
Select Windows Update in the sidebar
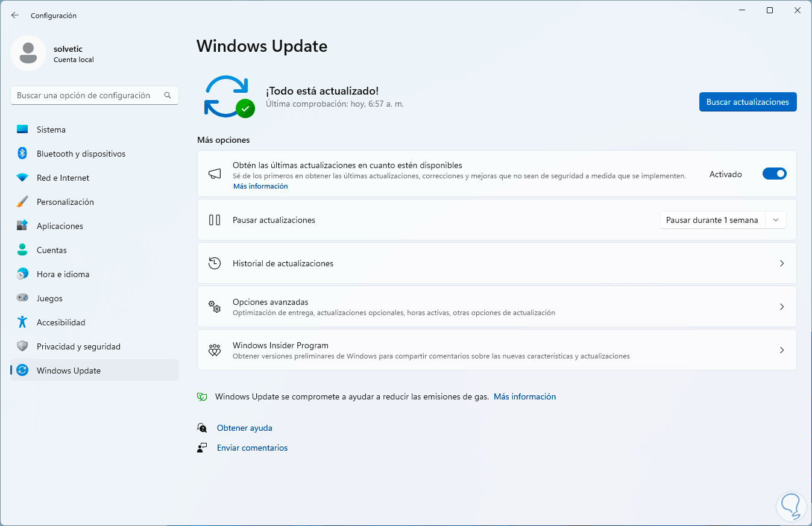(x=95, y=371)
